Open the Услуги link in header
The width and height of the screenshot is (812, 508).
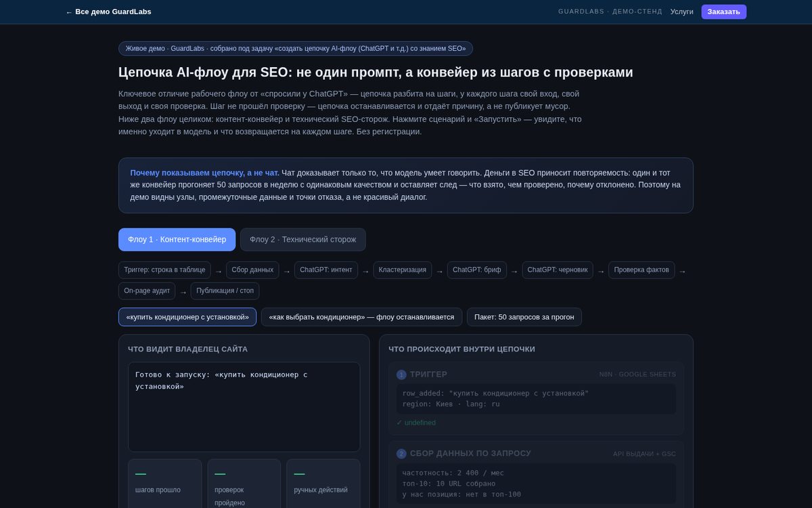click(681, 12)
